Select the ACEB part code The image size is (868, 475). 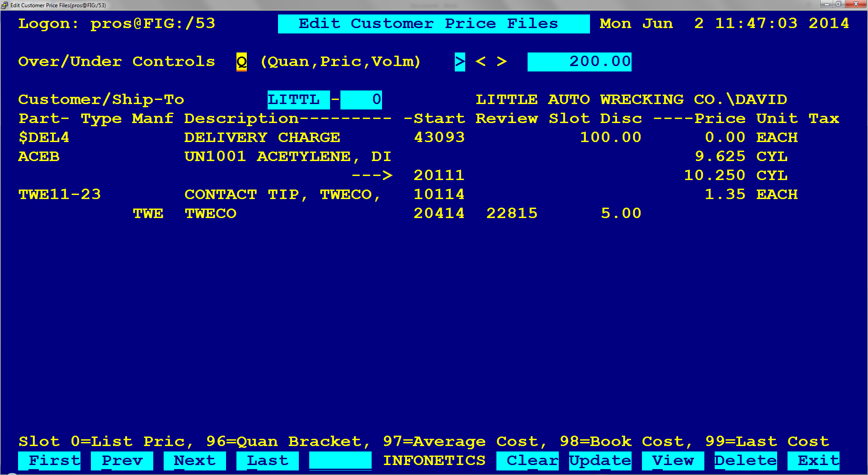pos(39,157)
